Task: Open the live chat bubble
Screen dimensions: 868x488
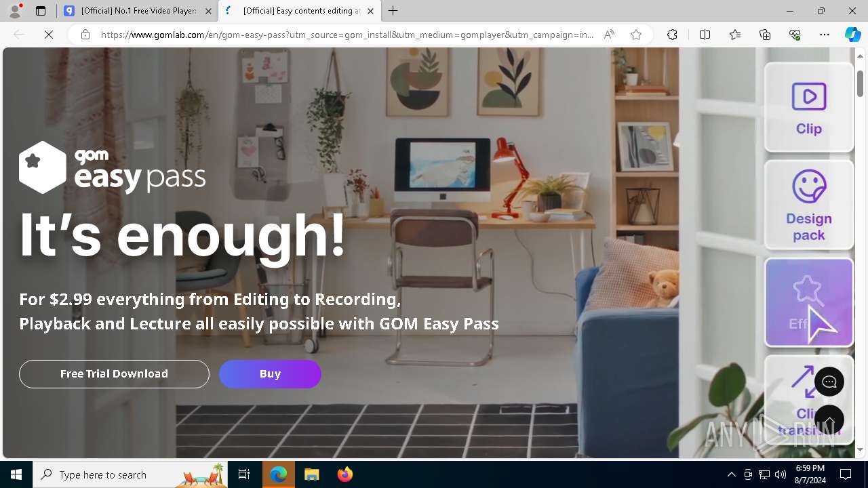Action: click(x=829, y=382)
